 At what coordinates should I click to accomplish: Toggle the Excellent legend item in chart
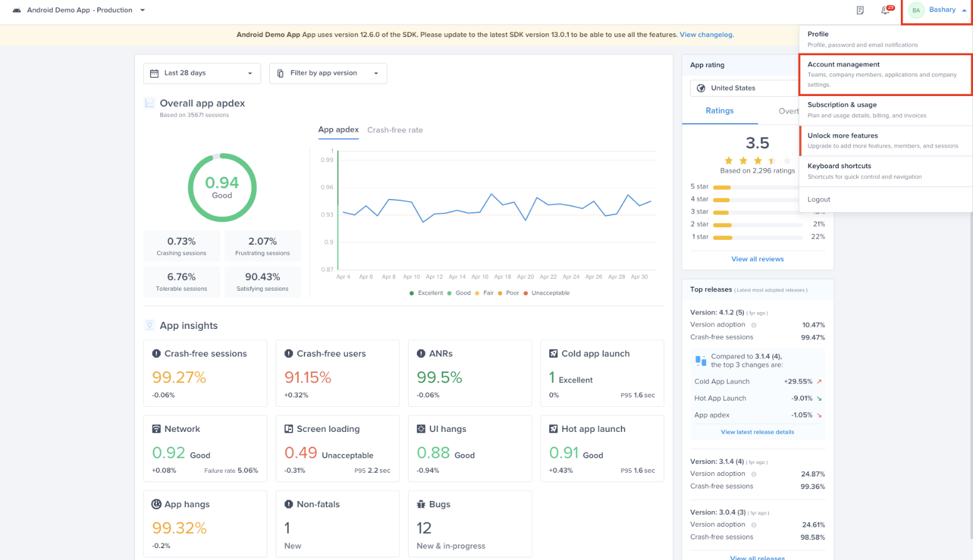426,293
